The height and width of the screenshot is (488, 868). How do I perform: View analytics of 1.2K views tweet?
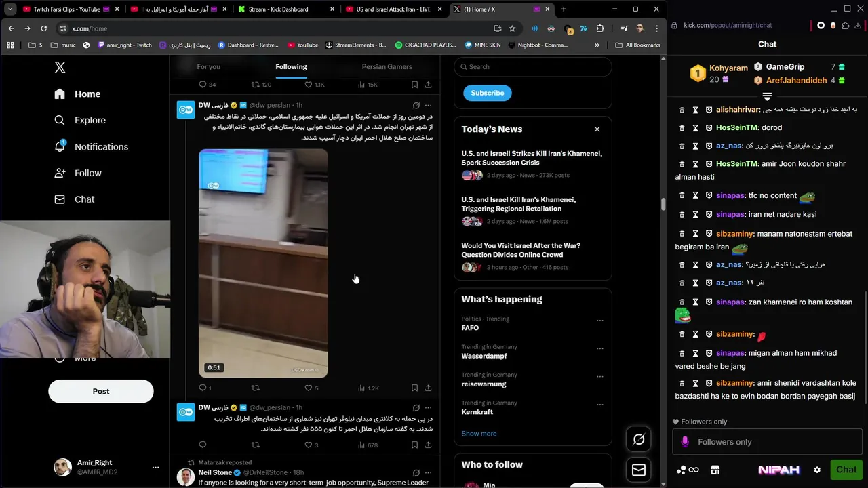[368, 388]
